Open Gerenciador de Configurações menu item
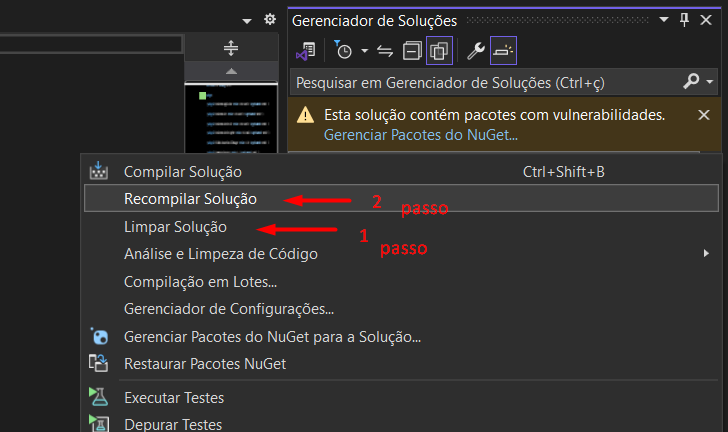Screen dimensions: 728x432 (402, 309)
